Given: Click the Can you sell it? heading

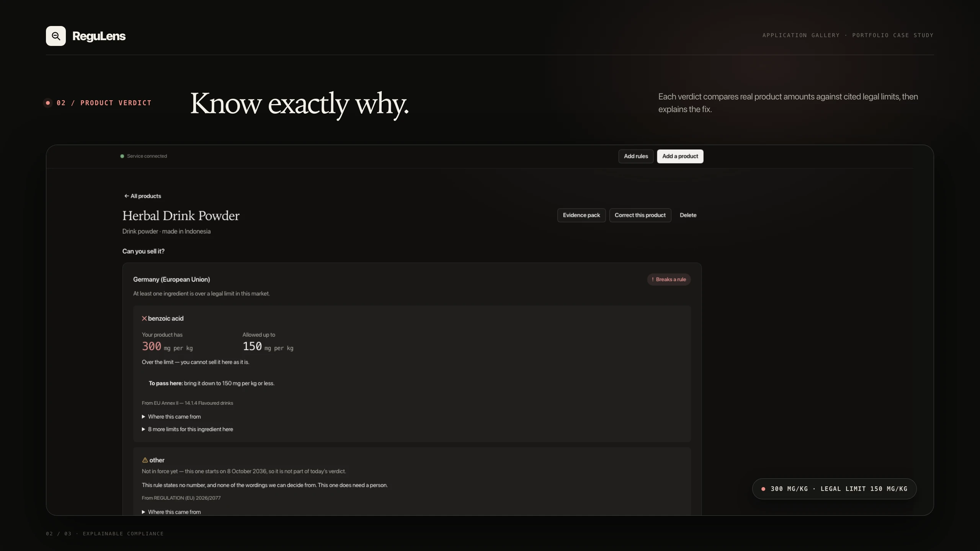Looking at the screenshot, I should [143, 251].
